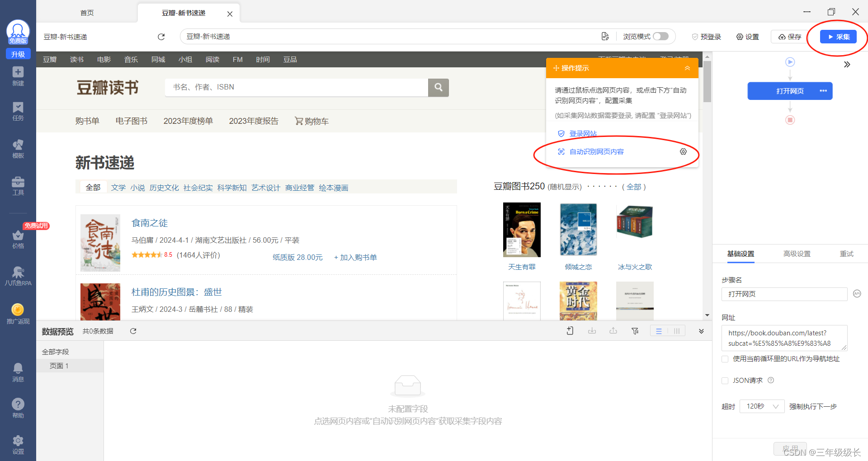
Task: Refresh the data preview
Action: [x=133, y=331]
